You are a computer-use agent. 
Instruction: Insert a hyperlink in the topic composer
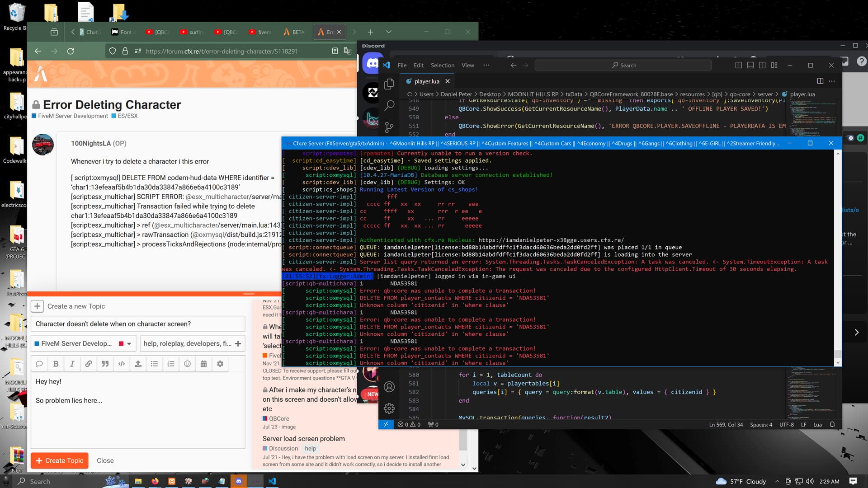click(89, 364)
